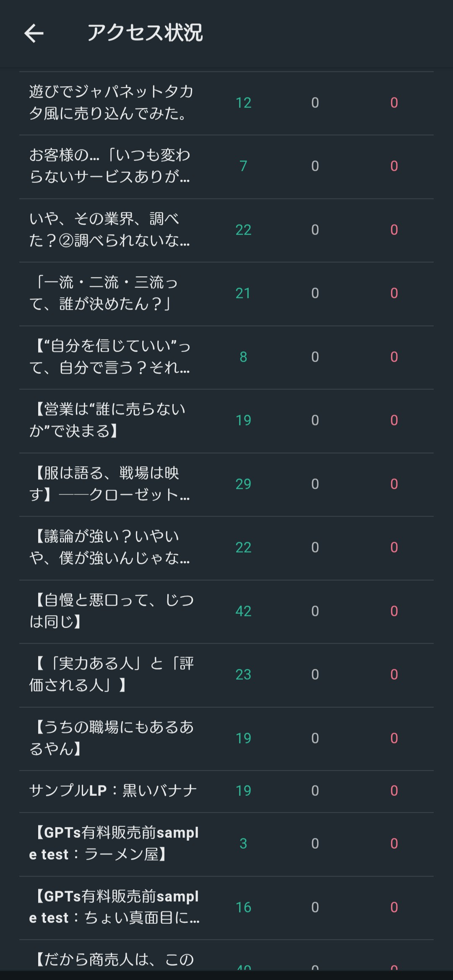
Task: Tap the GPTs sample test：ラーメン屋 article
Action: (x=114, y=844)
